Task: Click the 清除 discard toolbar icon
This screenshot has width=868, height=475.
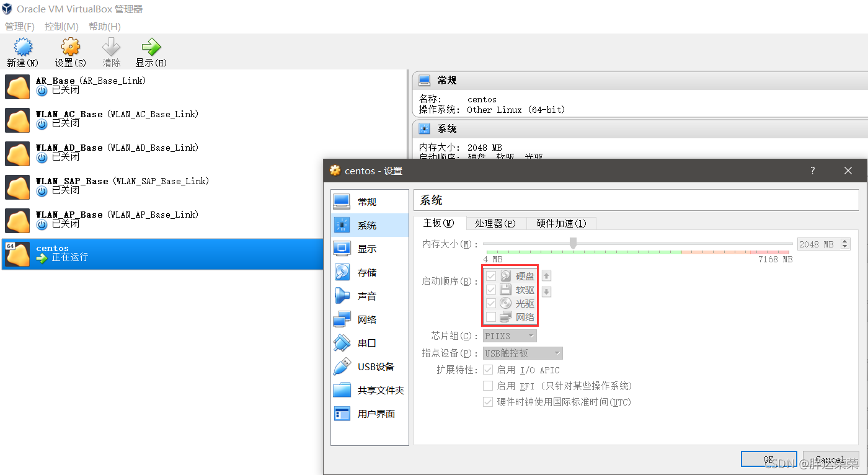Action: coord(112,47)
